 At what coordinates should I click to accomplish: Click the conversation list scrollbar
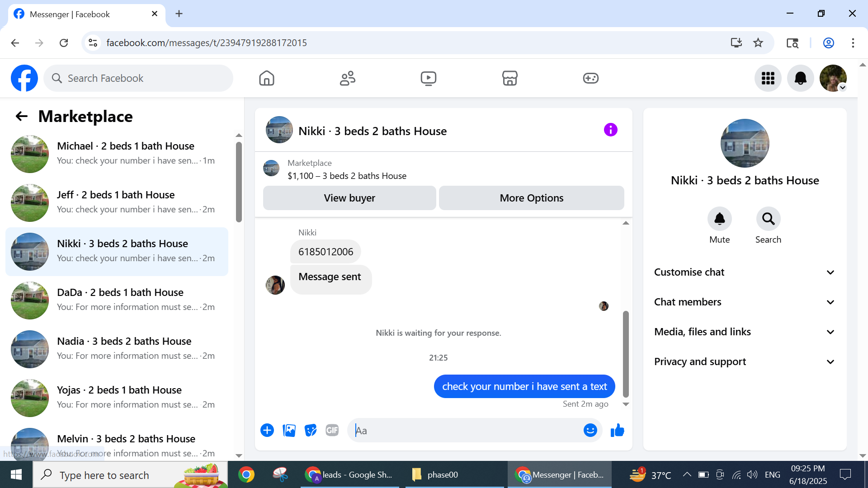(239, 183)
